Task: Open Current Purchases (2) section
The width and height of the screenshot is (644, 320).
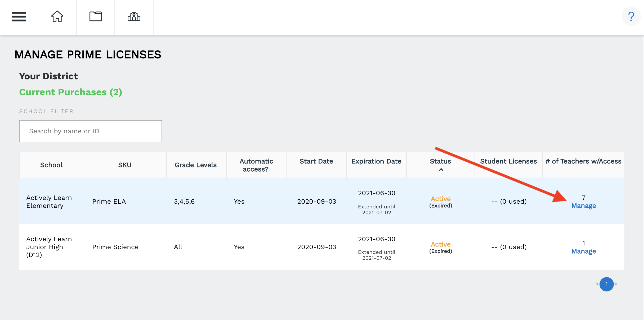Action: (71, 92)
